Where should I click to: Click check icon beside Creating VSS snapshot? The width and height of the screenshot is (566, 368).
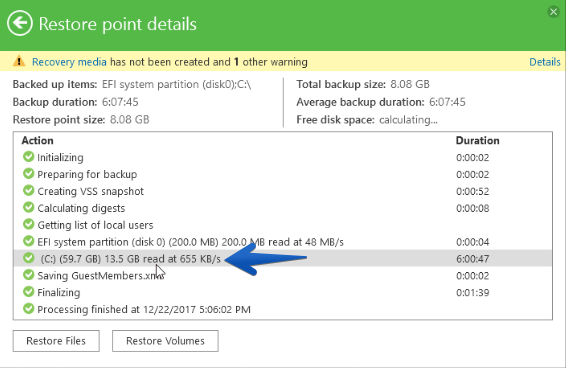(x=29, y=190)
